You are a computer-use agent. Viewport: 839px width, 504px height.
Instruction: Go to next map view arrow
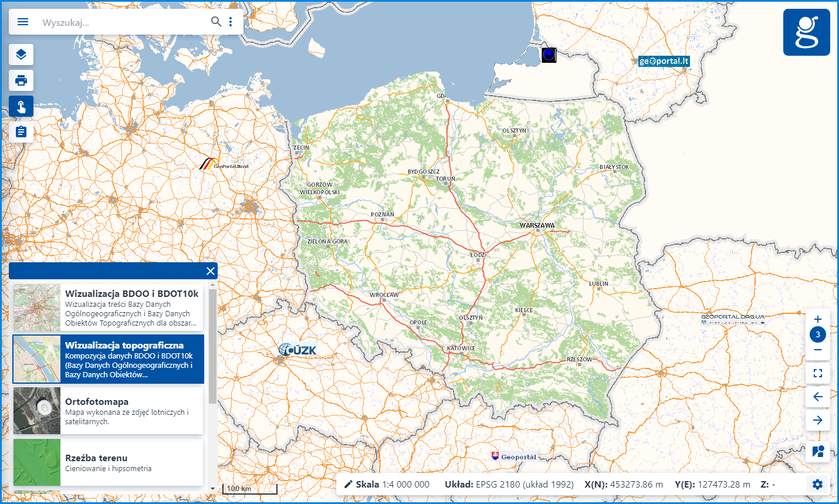click(x=818, y=420)
